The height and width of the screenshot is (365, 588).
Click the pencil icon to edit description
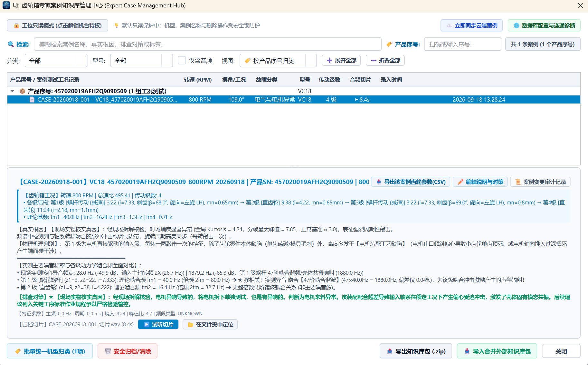click(460, 182)
